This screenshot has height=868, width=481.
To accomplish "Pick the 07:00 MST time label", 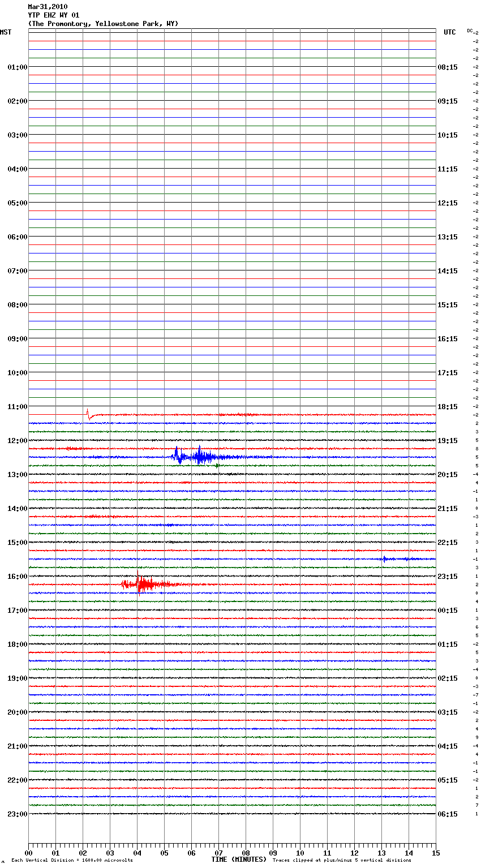I will pos(18,271).
